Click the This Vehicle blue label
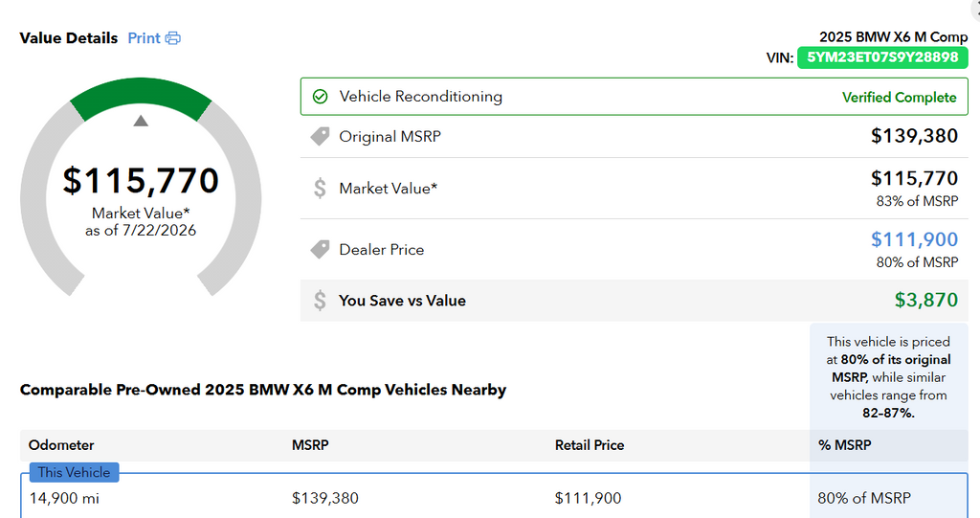 (75, 472)
